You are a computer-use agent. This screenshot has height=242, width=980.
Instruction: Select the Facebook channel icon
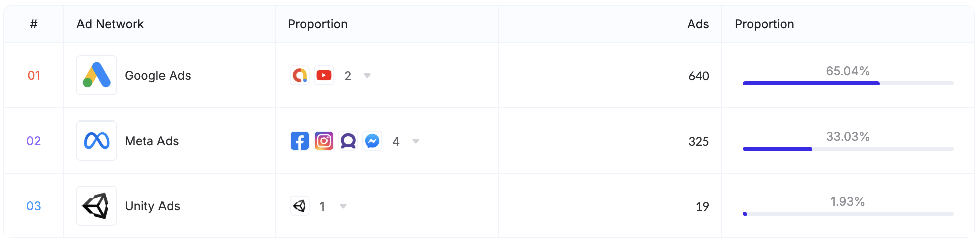(x=300, y=141)
